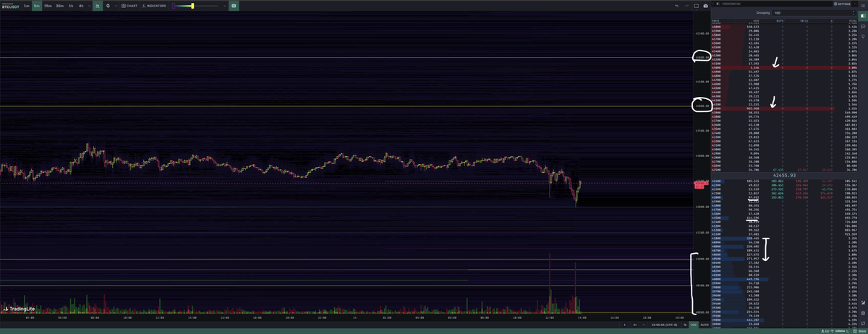This screenshot has width=868, height=334.
Task: Adjust the heatmap intensity slider yellow handle
Action: click(x=192, y=6)
